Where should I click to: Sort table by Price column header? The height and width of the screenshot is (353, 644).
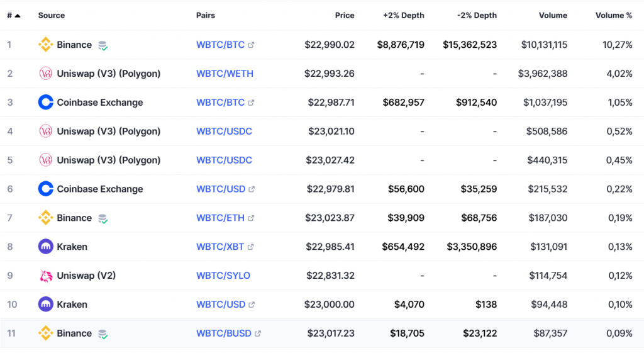tap(345, 16)
